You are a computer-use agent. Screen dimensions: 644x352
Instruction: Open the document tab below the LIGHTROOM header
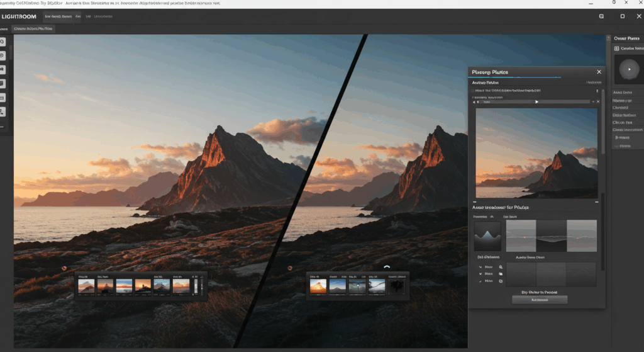click(x=33, y=29)
